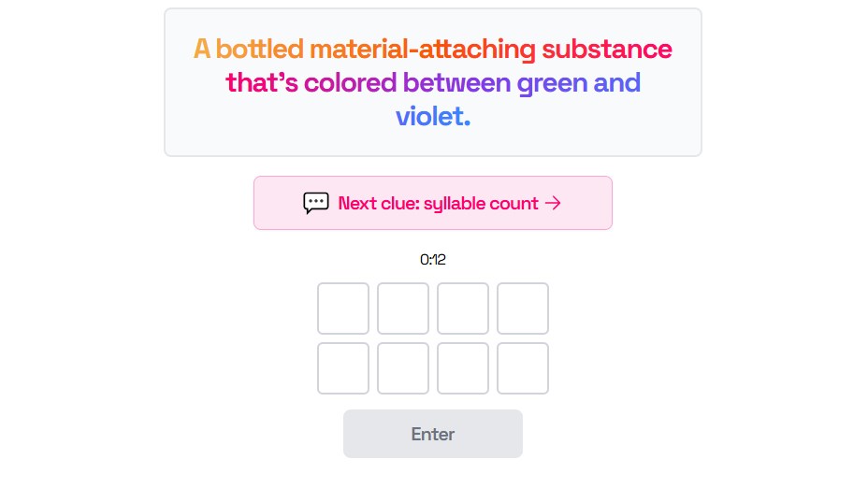Select the second letter box in the top row

(403, 309)
